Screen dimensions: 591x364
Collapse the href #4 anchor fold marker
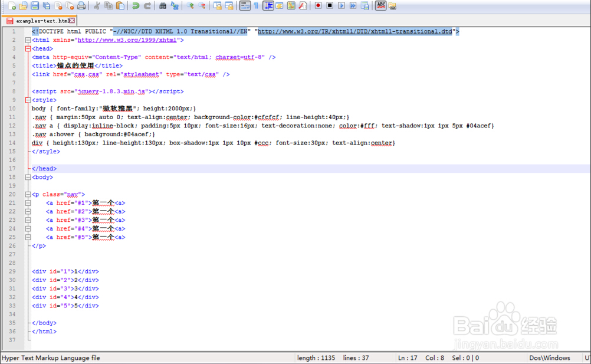[28, 229]
